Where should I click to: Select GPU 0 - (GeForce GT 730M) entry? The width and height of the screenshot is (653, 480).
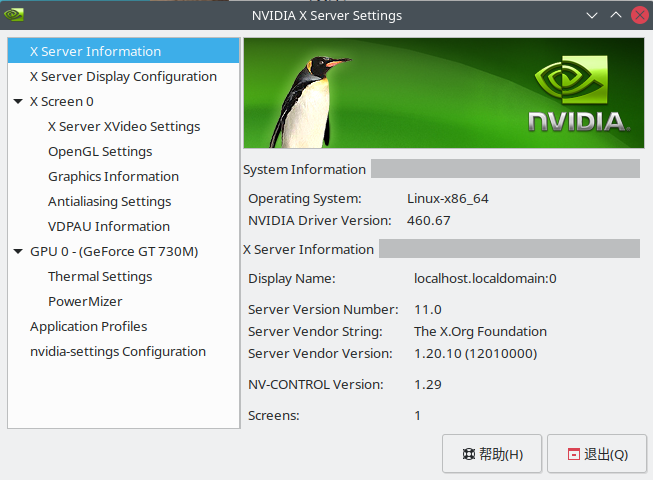coord(114,251)
